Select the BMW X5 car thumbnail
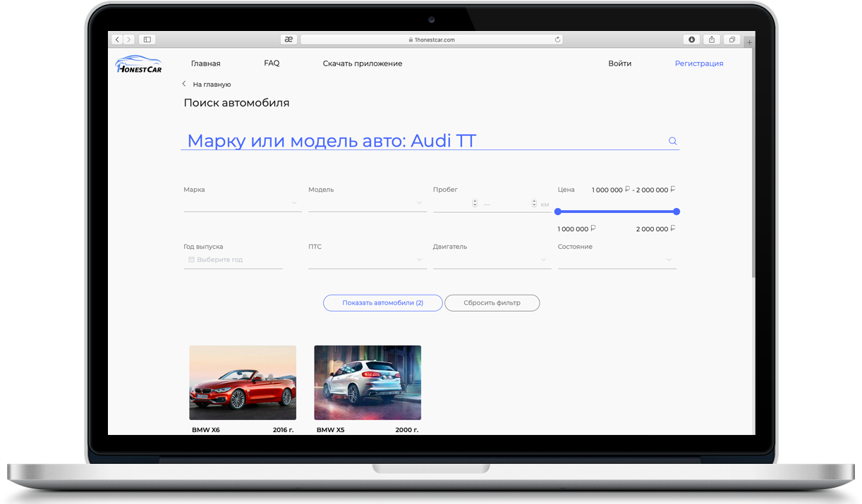Viewport: 862px width, 504px height. [368, 382]
